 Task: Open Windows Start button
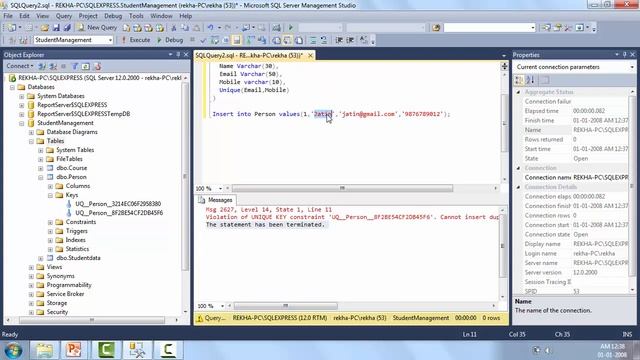[13, 350]
